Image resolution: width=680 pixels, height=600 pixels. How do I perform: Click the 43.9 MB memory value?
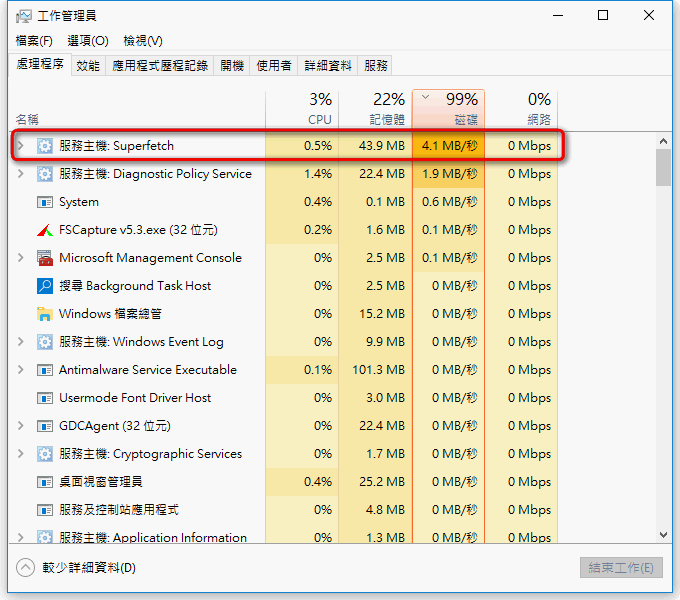point(382,146)
